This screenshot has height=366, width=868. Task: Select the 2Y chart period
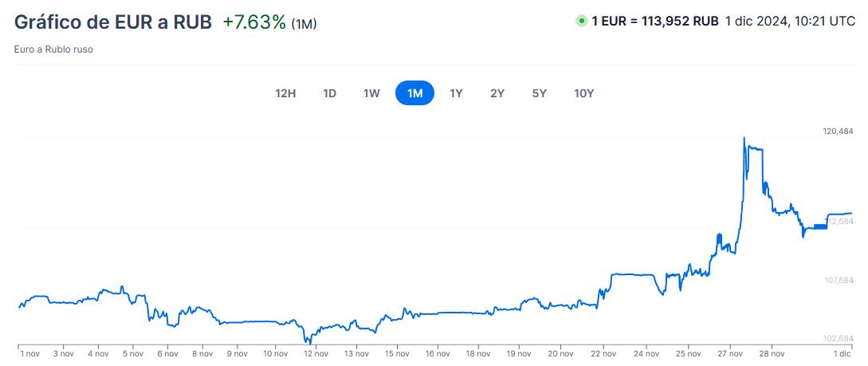(497, 93)
